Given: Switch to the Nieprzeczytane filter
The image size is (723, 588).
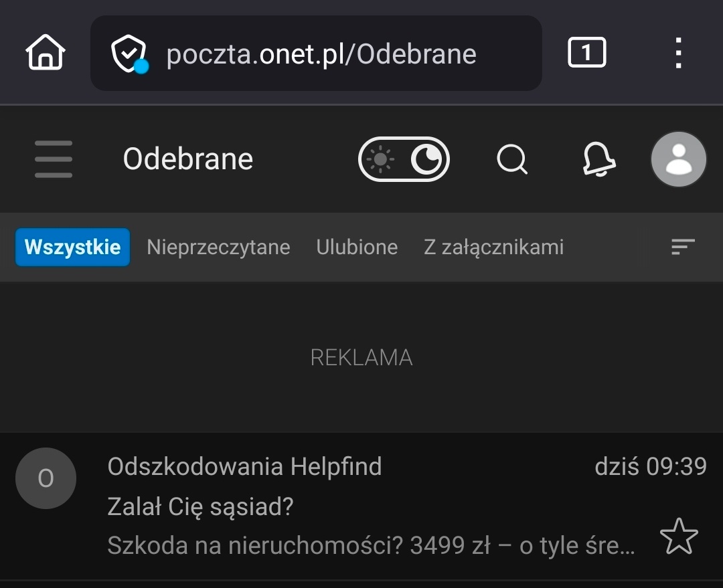Looking at the screenshot, I should pyautogui.click(x=218, y=247).
